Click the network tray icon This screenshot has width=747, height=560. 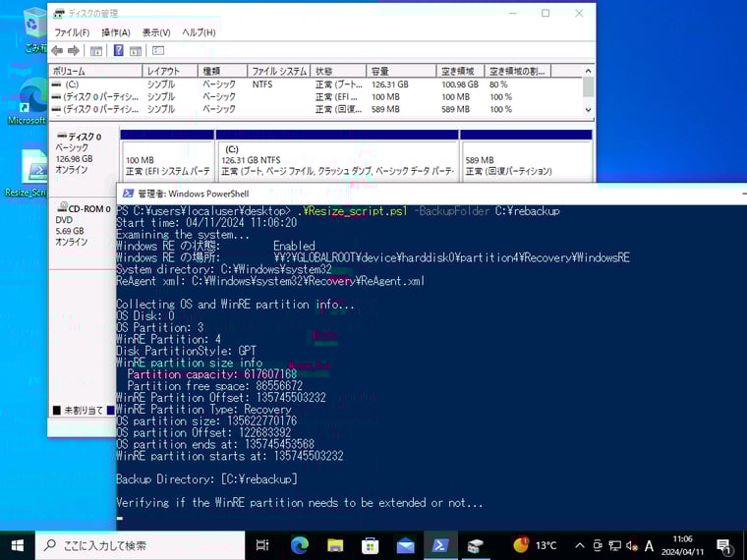pos(615,545)
